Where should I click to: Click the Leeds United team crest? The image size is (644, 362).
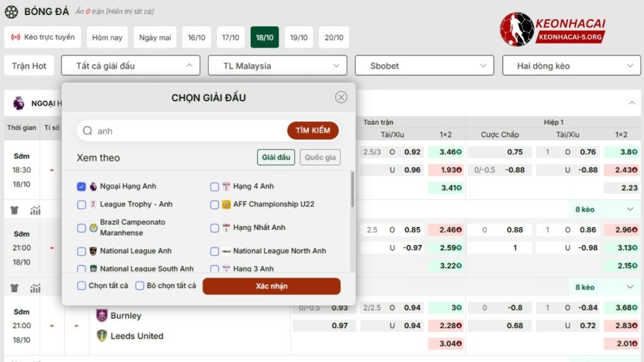(101, 336)
